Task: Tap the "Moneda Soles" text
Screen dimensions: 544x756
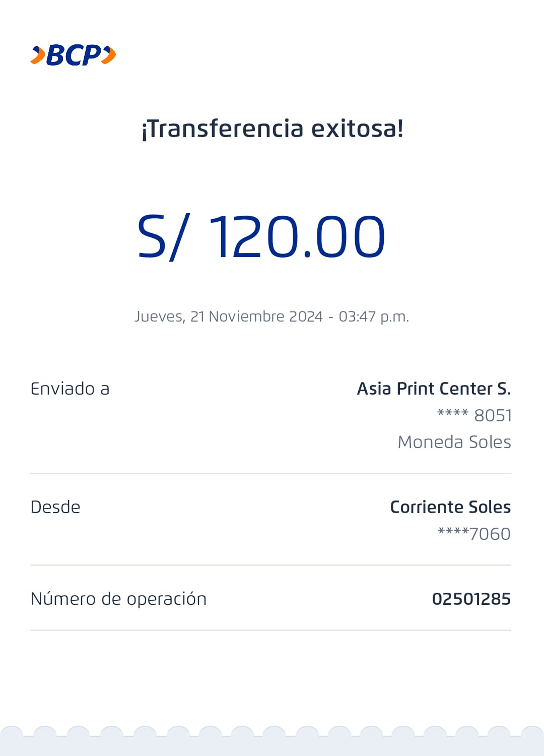Action: [x=454, y=442]
